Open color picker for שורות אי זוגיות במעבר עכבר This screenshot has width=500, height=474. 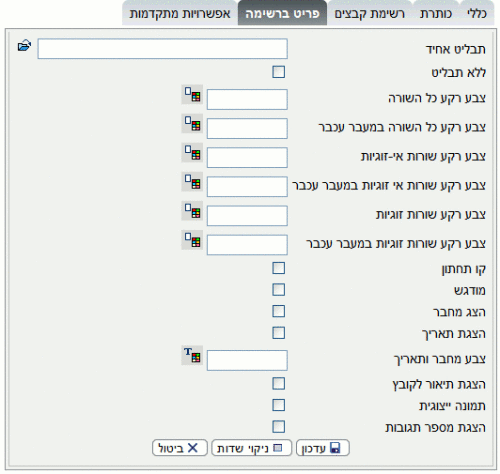(192, 182)
